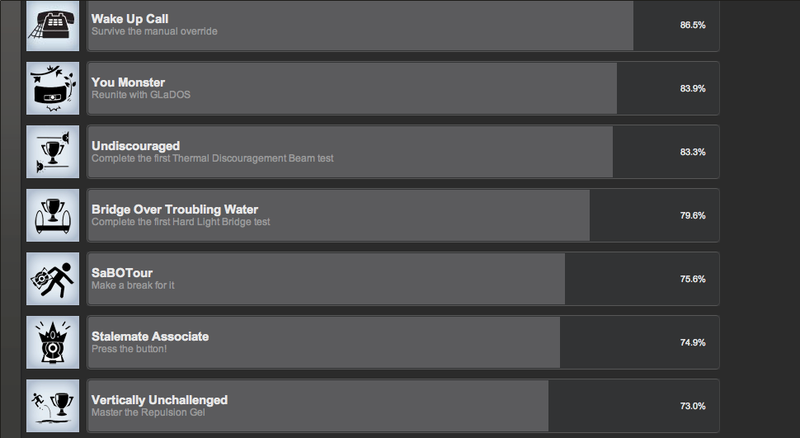The height and width of the screenshot is (438, 800).
Task: Click the Bridge Over Troubling Water title
Action: click(x=174, y=209)
